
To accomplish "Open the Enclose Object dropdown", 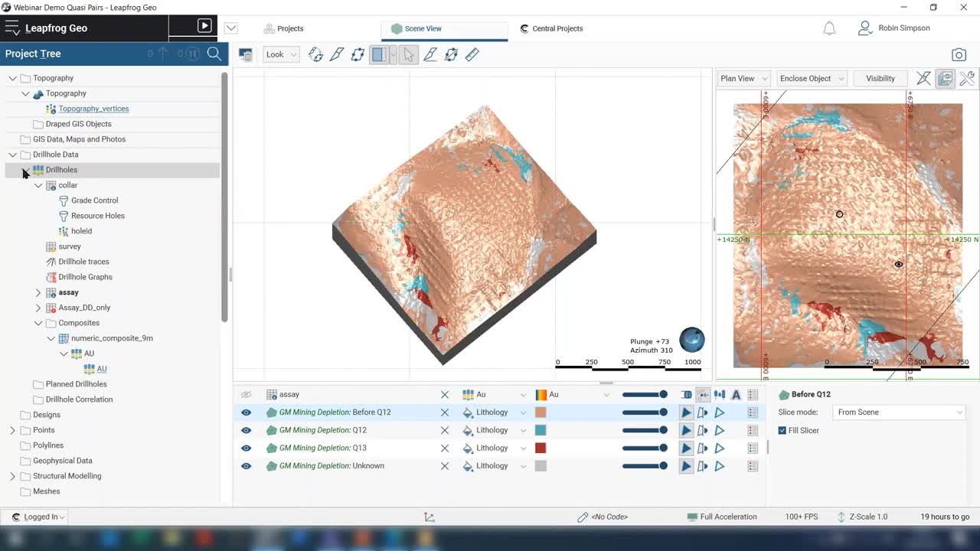I will (812, 78).
